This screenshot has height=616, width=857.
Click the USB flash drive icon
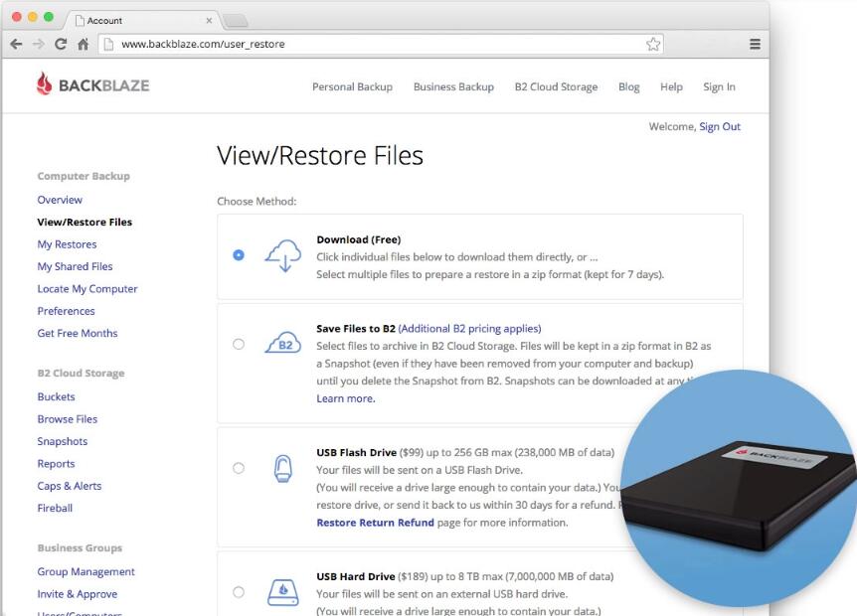point(283,469)
